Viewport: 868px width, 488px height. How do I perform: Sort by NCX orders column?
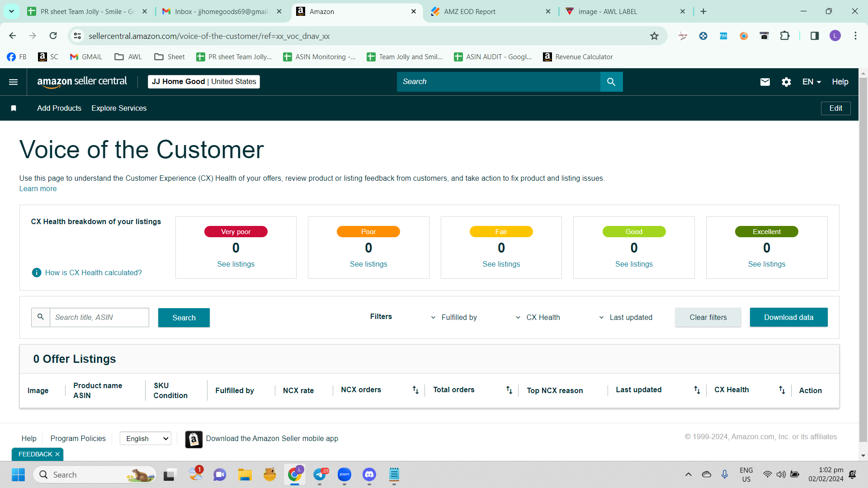(415, 390)
